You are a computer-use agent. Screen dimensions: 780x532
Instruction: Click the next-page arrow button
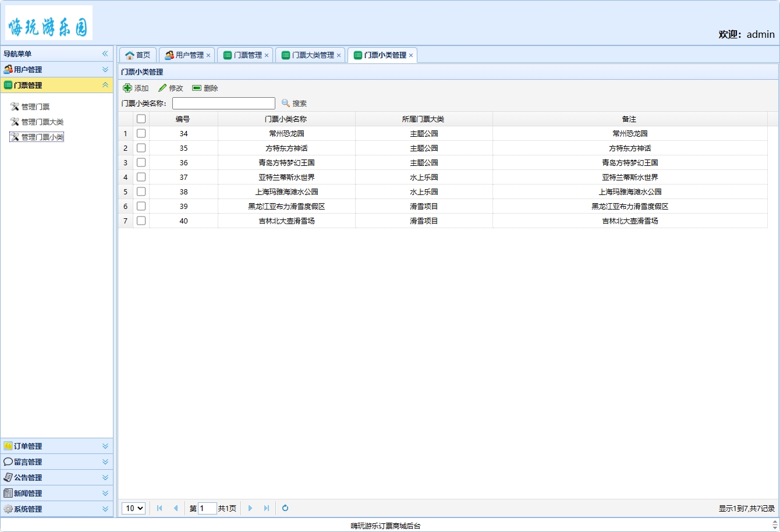250,508
